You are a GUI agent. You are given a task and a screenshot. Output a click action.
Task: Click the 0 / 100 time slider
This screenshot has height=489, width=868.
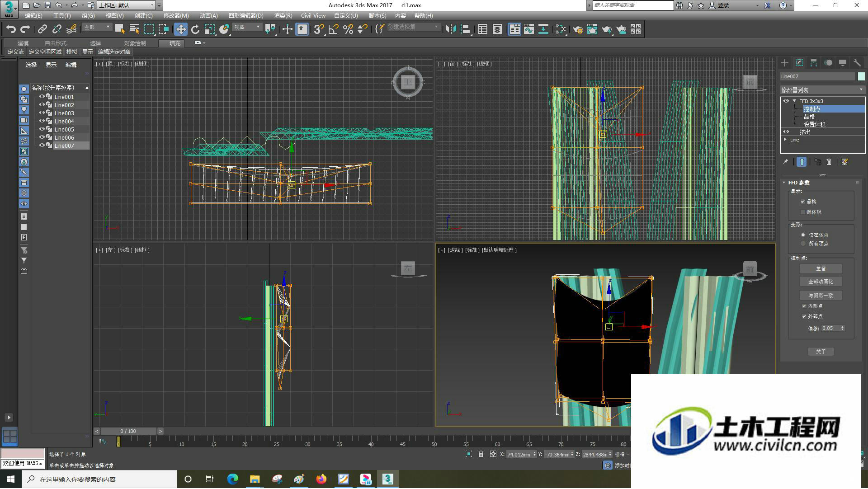(128, 432)
